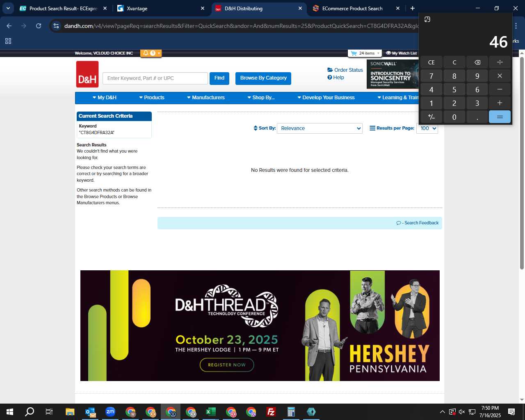Open a new browser tab
Screen dimensions: 525x420
(413, 8)
